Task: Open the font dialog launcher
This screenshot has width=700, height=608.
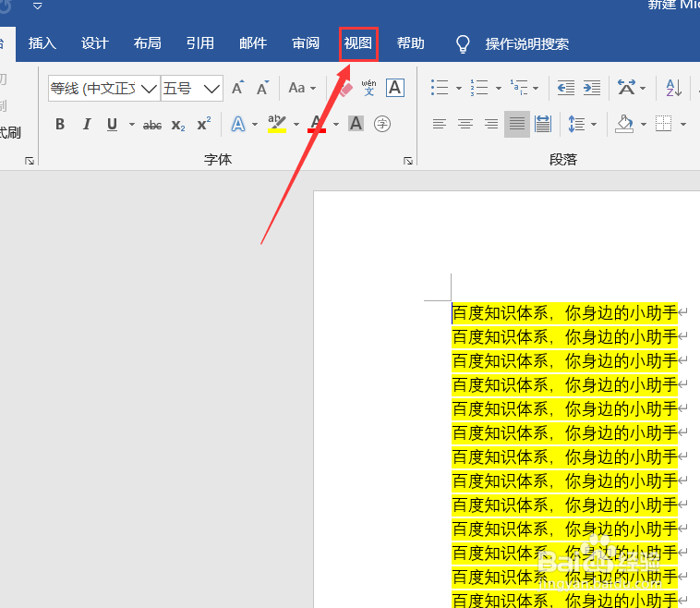Action: click(407, 161)
